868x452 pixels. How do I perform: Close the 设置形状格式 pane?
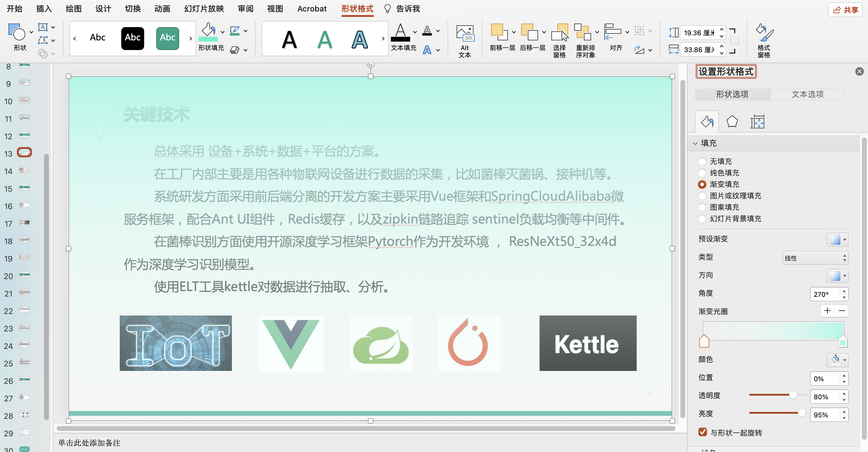[859, 71]
